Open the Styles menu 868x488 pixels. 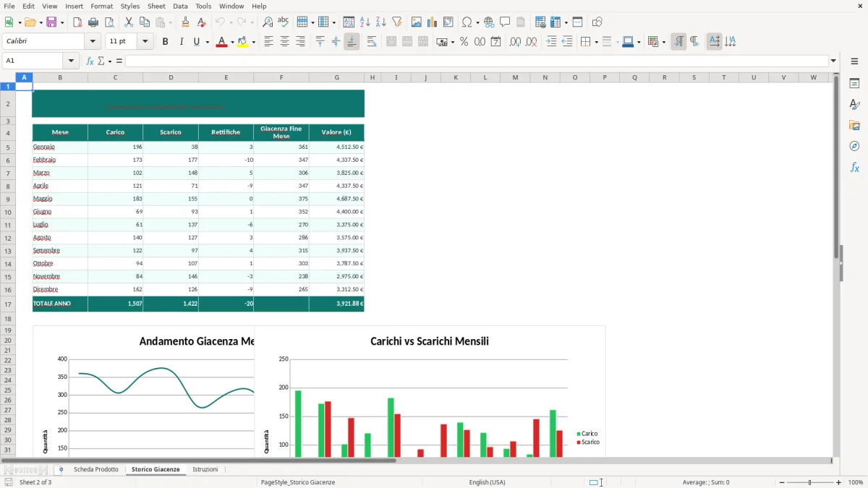tap(130, 6)
